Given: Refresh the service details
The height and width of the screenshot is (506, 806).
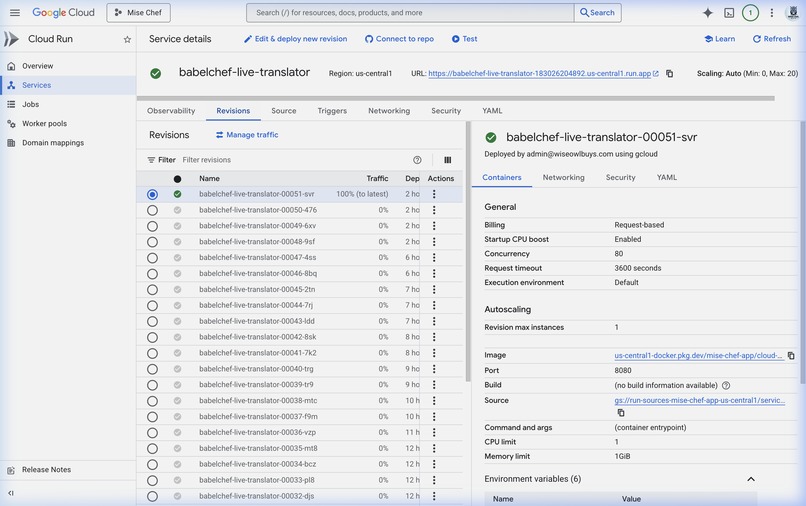Looking at the screenshot, I should click(x=772, y=39).
